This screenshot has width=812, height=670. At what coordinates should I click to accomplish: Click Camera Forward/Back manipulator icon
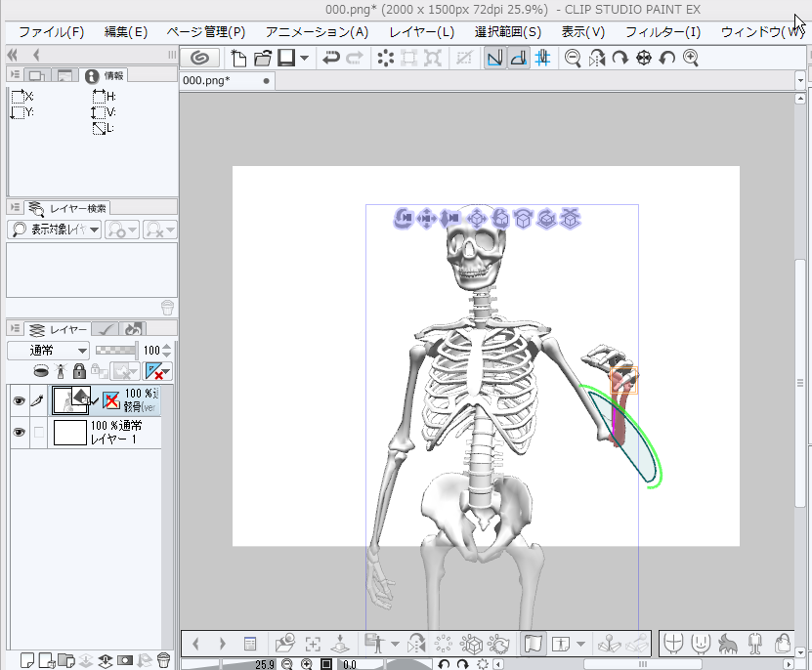tap(450, 219)
